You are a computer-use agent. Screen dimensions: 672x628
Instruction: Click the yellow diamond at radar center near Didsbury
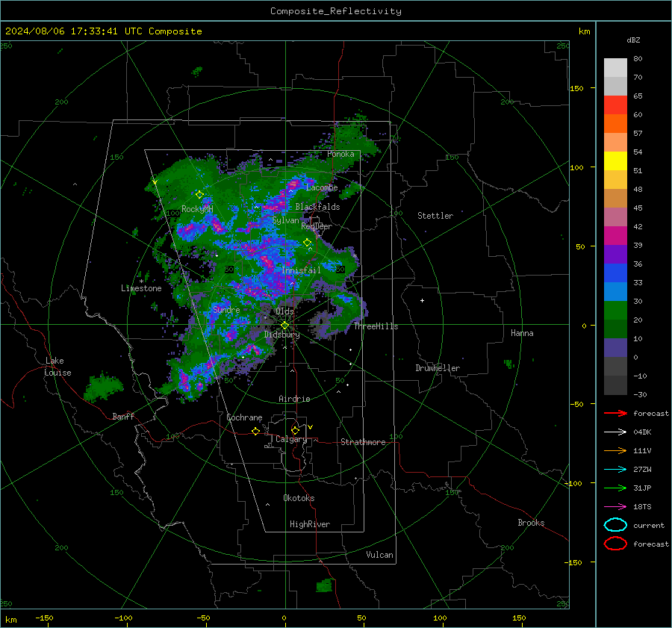284,326
